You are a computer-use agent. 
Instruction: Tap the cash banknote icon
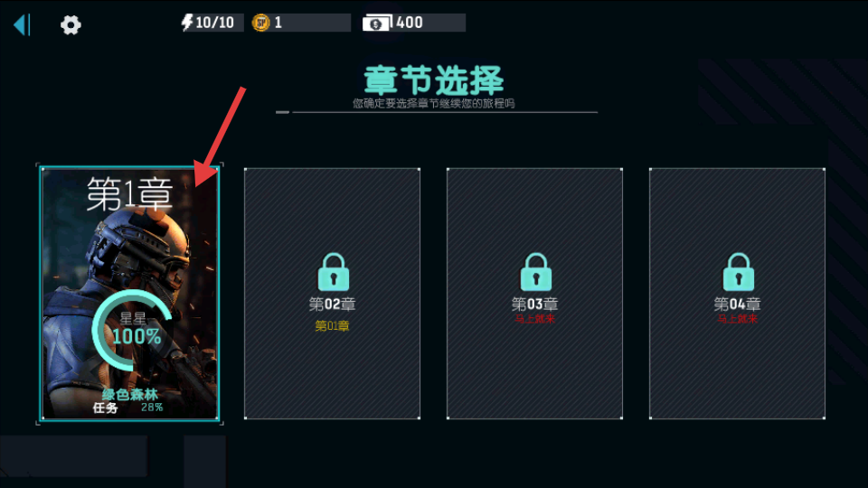(377, 23)
